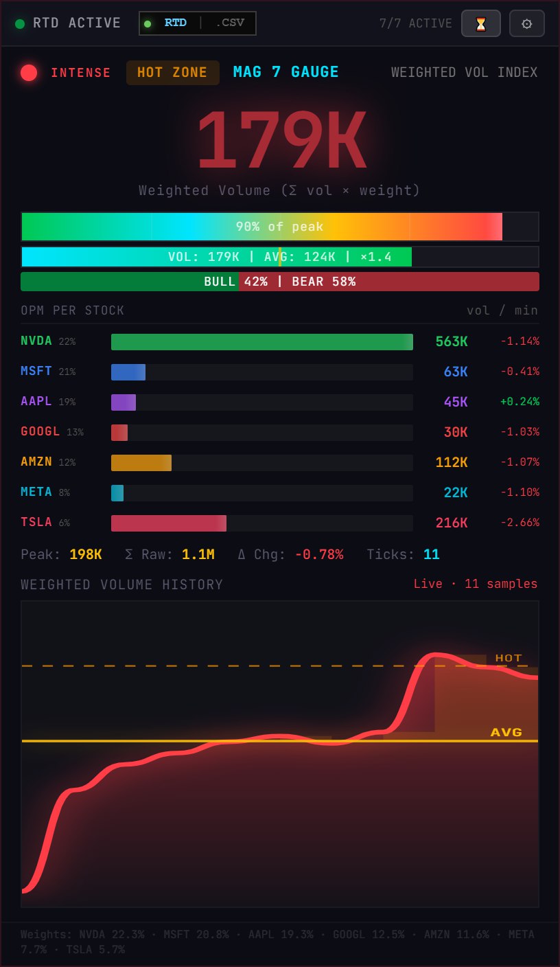Viewport: 560px width, 967px height.
Task: Click the AMZN orange volume bar
Action: pyautogui.click(x=141, y=463)
